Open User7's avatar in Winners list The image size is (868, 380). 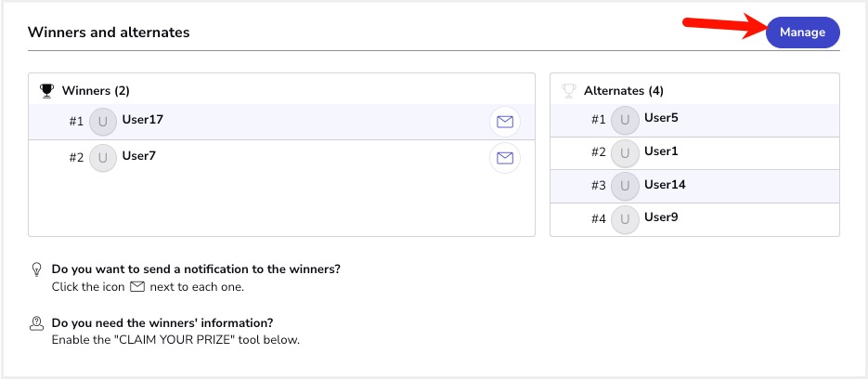click(103, 158)
